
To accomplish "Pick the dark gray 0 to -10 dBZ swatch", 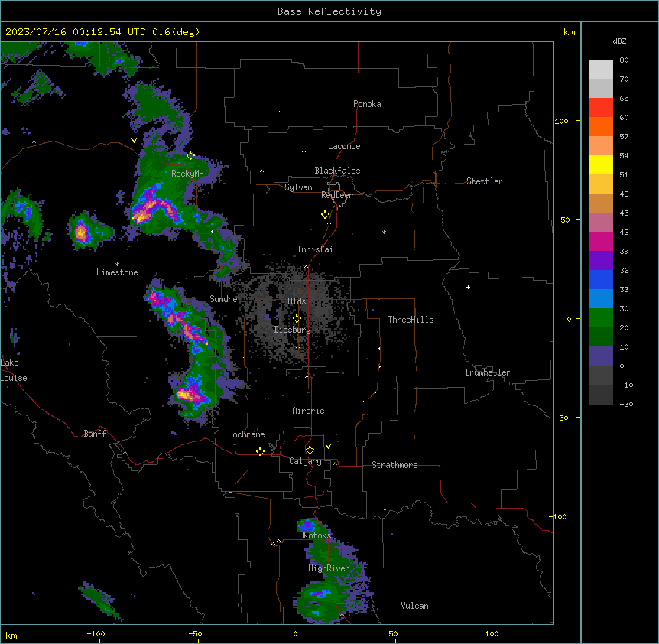I will tap(601, 376).
